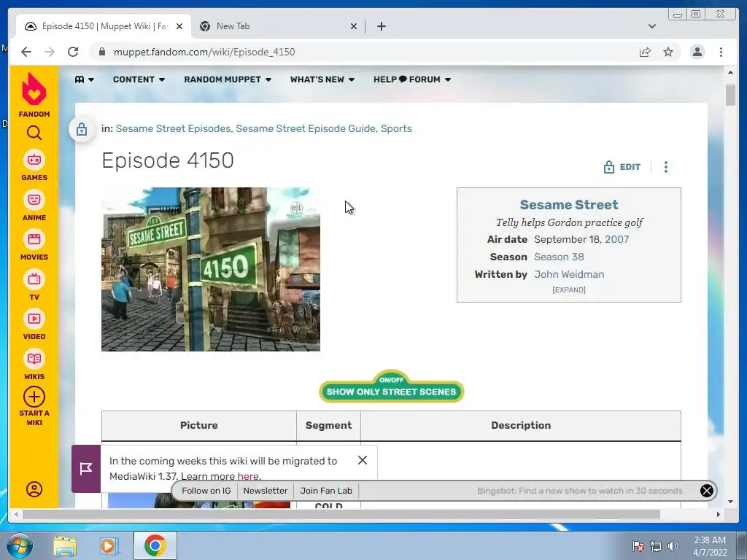Click Chrome icon in taskbar
The height and width of the screenshot is (560, 747).
pyautogui.click(x=155, y=545)
